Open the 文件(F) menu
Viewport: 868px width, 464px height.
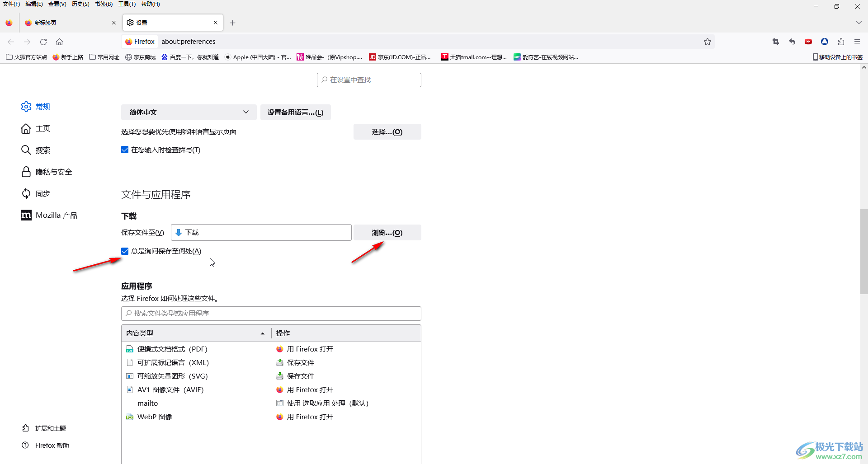pyautogui.click(x=11, y=4)
